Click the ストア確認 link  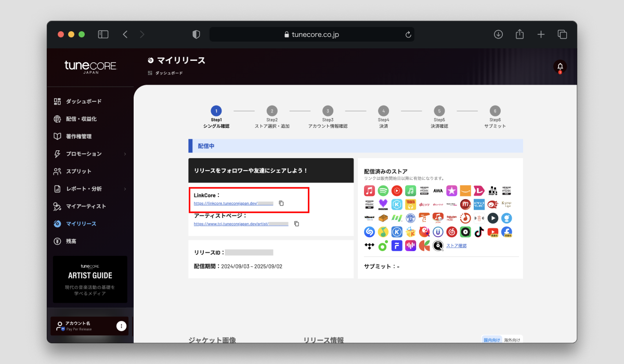click(x=457, y=245)
